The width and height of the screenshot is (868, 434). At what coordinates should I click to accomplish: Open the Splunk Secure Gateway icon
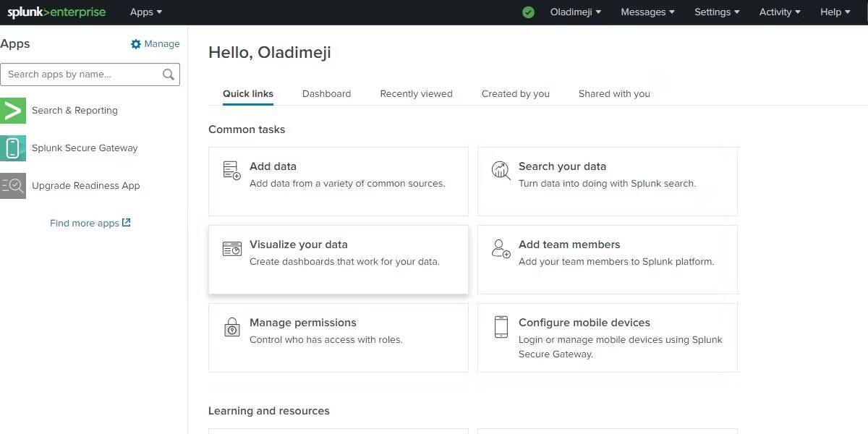pos(13,148)
